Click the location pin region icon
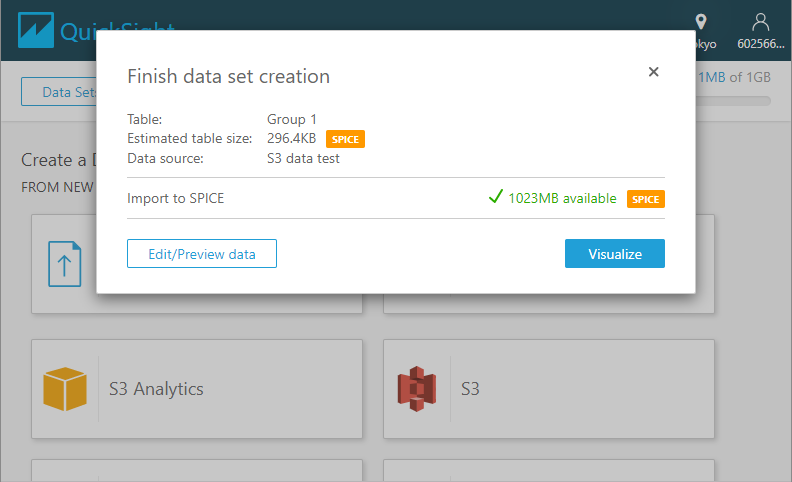Screen dimensions: 792x482 point(701,21)
